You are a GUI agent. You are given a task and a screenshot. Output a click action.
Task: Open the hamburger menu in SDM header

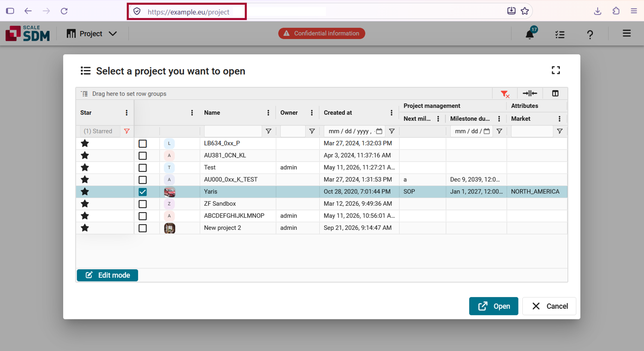[627, 33]
